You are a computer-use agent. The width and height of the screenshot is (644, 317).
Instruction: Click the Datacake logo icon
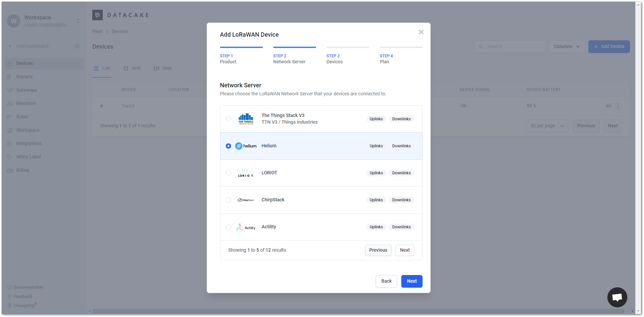point(98,15)
